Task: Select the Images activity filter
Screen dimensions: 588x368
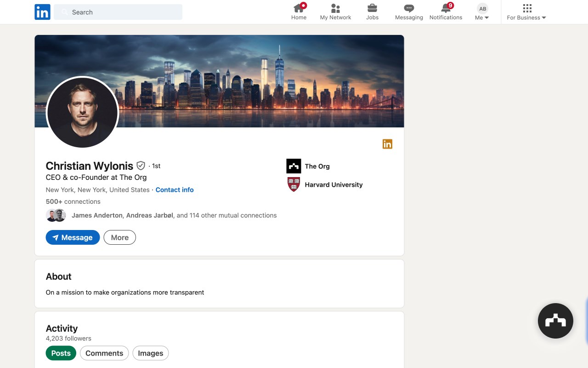Action: point(151,353)
